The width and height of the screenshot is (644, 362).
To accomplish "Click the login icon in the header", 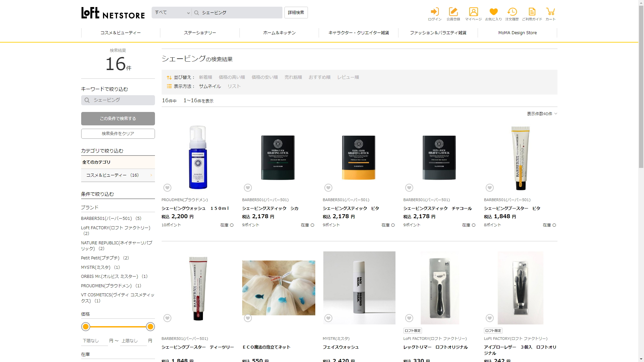I will 435,12.
